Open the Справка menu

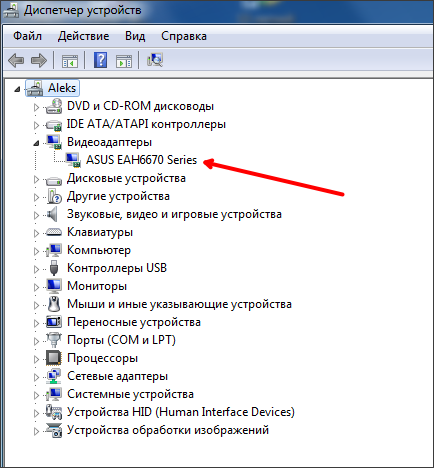point(184,36)
